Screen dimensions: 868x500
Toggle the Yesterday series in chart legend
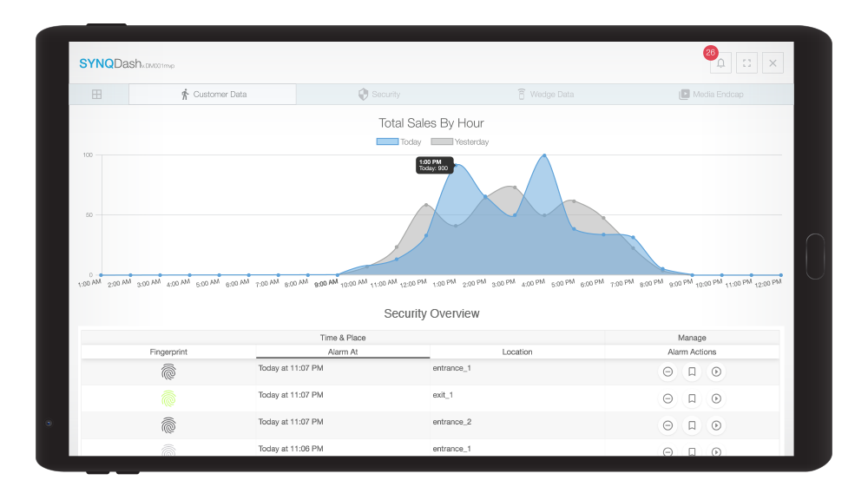tap(460, 141)
